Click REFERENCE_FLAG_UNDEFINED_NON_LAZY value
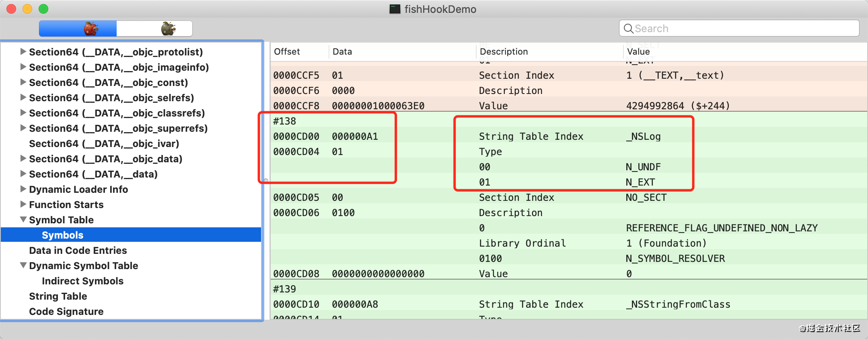 tap(722, 228)
